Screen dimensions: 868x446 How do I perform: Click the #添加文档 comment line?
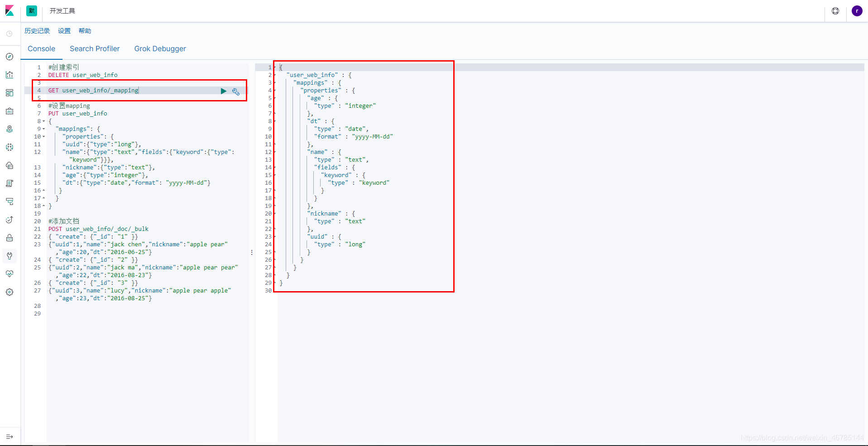coord(64,221)
